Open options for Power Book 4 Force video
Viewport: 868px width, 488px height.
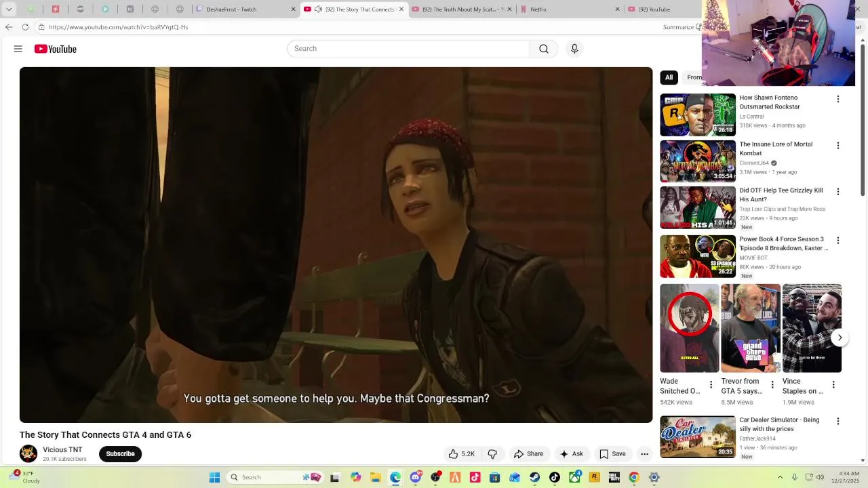837,241
